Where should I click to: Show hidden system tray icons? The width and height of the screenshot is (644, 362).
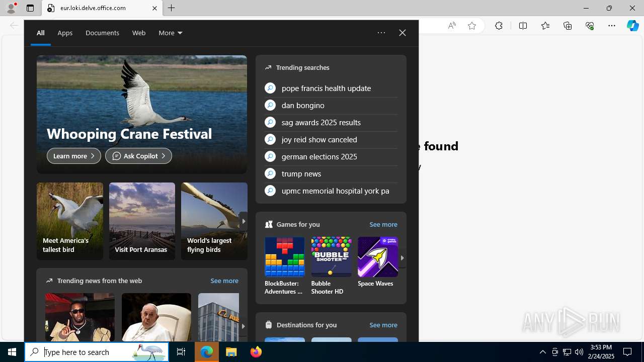pos(542,352)
